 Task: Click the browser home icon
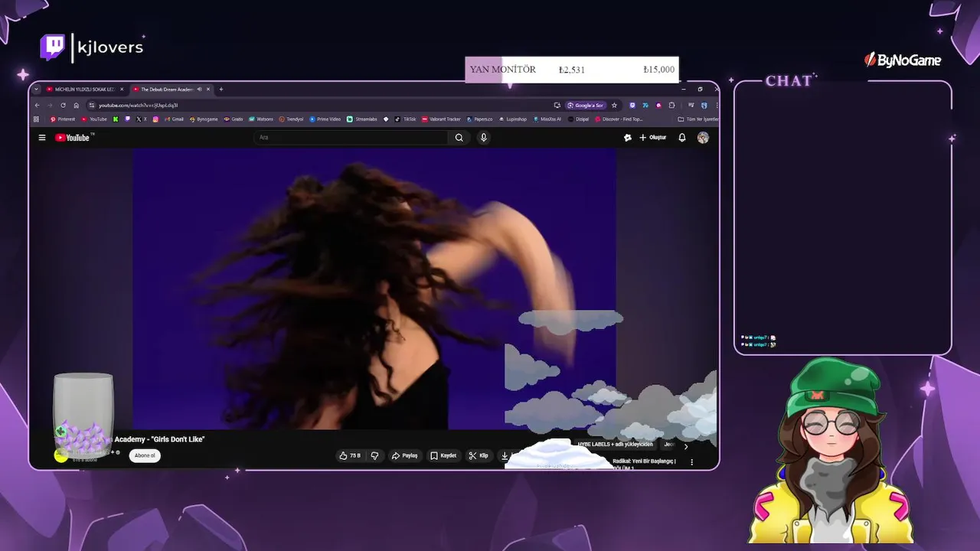click(x=77, y=106)
